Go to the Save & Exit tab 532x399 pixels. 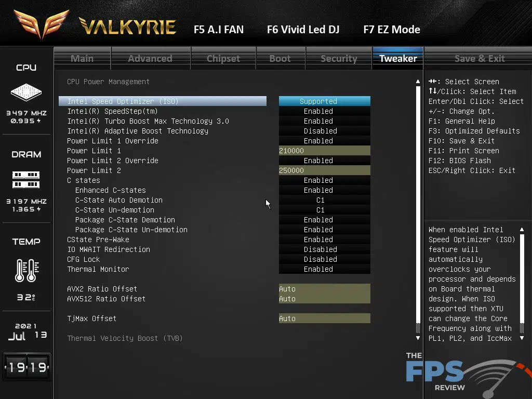(x=480, y=58)
